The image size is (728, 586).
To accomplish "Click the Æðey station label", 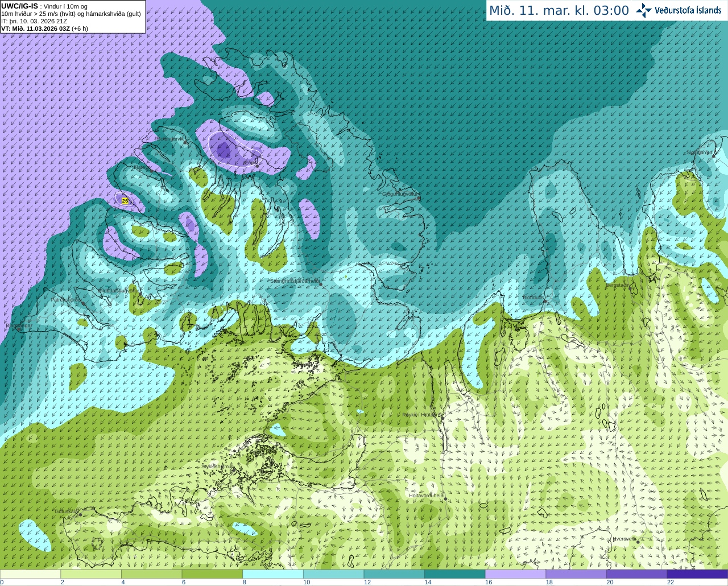I will 250,163.
